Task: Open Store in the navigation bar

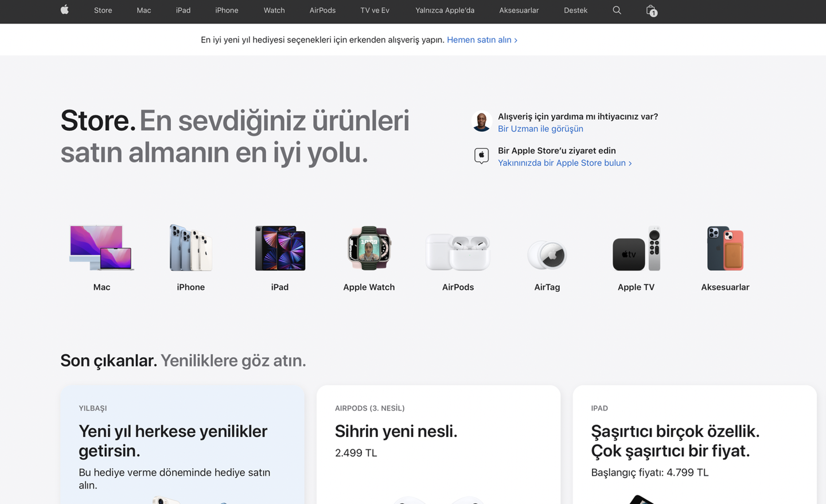Action: [103, 10]
